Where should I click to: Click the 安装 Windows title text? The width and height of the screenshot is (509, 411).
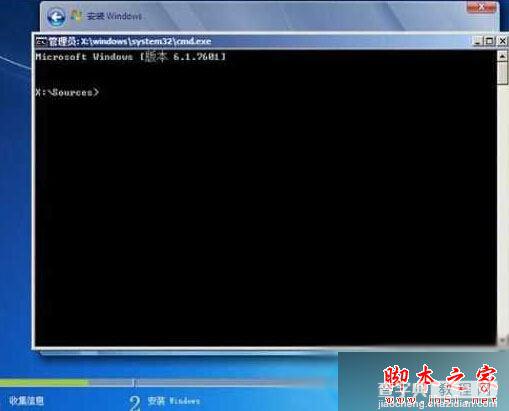coord(114,16)
